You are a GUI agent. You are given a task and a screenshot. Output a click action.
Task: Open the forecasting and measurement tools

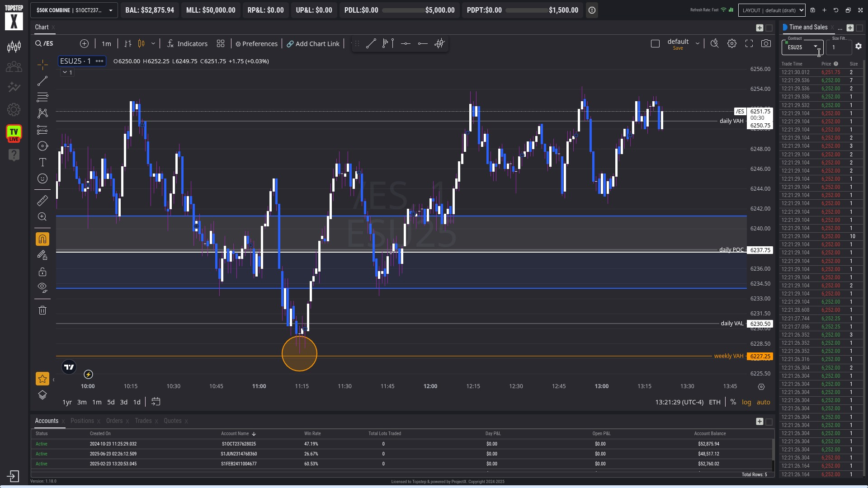pyautogui.click(x=42, y=130)
